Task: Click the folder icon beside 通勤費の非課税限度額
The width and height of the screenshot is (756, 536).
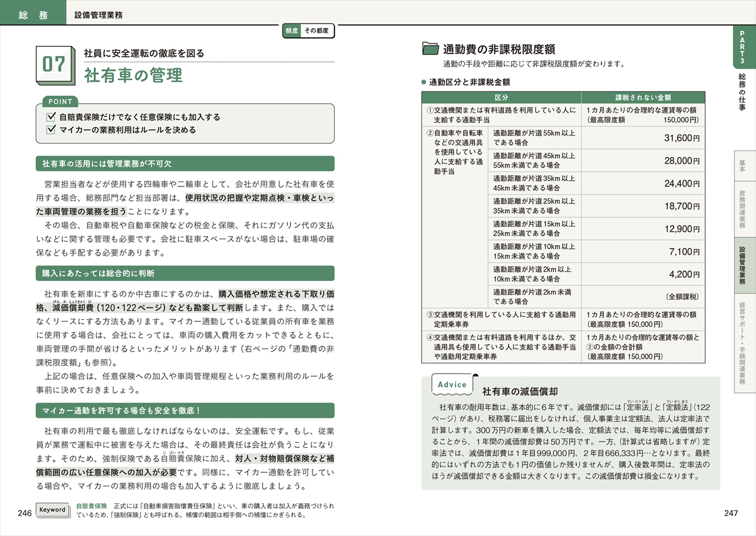Action: [x=430, y=49]
